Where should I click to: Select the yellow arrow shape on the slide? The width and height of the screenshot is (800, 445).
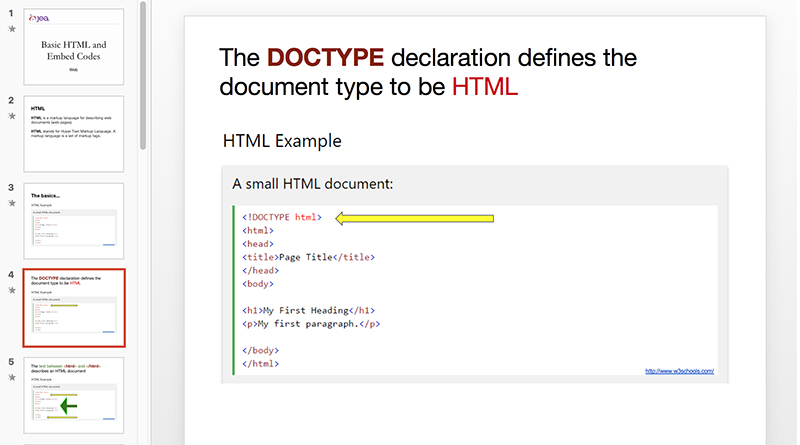pos(414,218)
